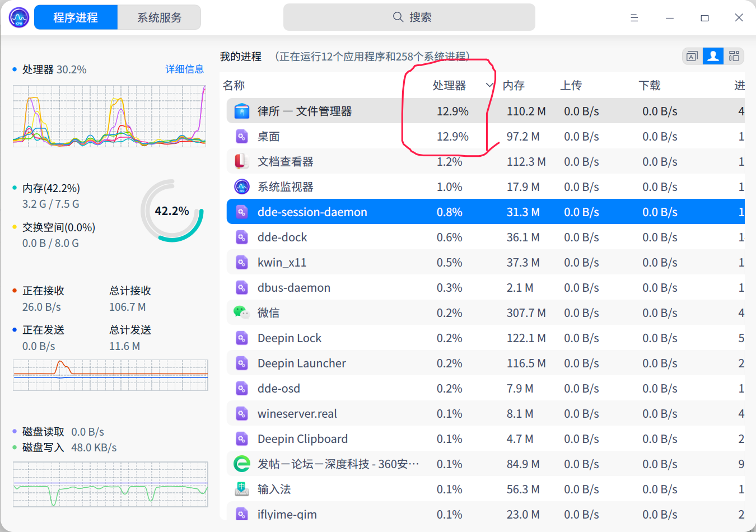Show only applications with the filter button
Screen dimensions: 756x532
692,56
